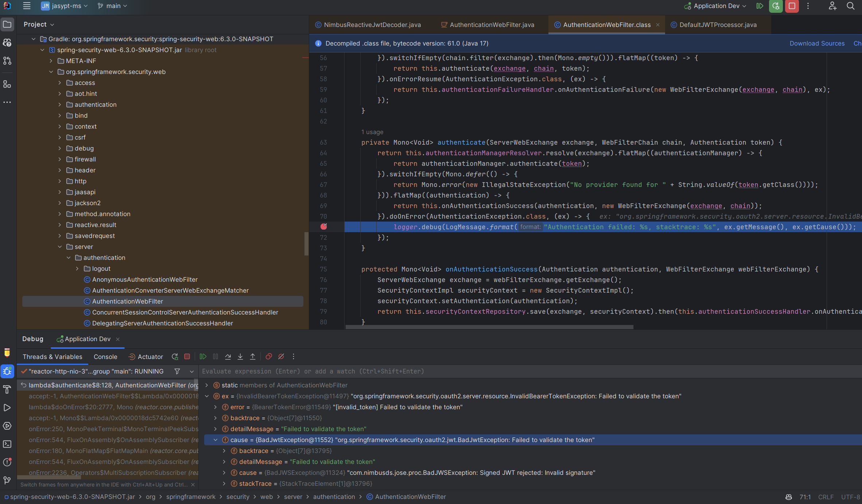Expand the error variable in debugger
This screenshot has height=504, width=862.
tap(215, 407)
